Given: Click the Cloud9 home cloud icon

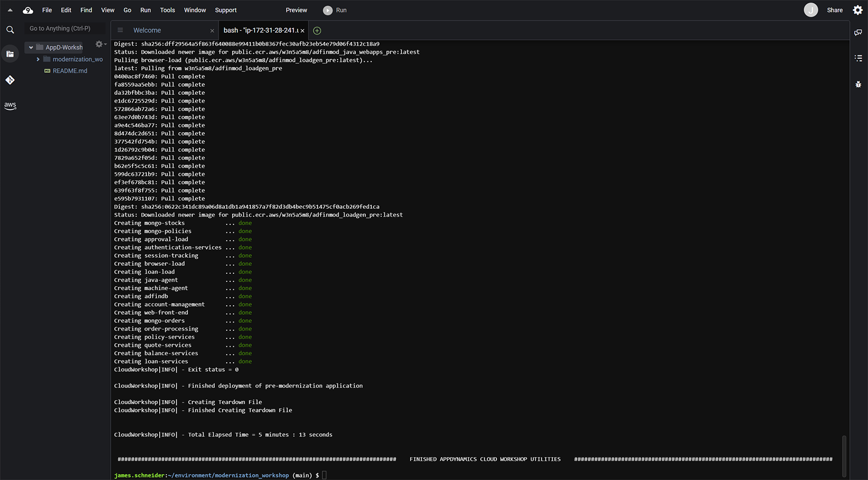Looking at the screenshot, I should coord(28,10).
